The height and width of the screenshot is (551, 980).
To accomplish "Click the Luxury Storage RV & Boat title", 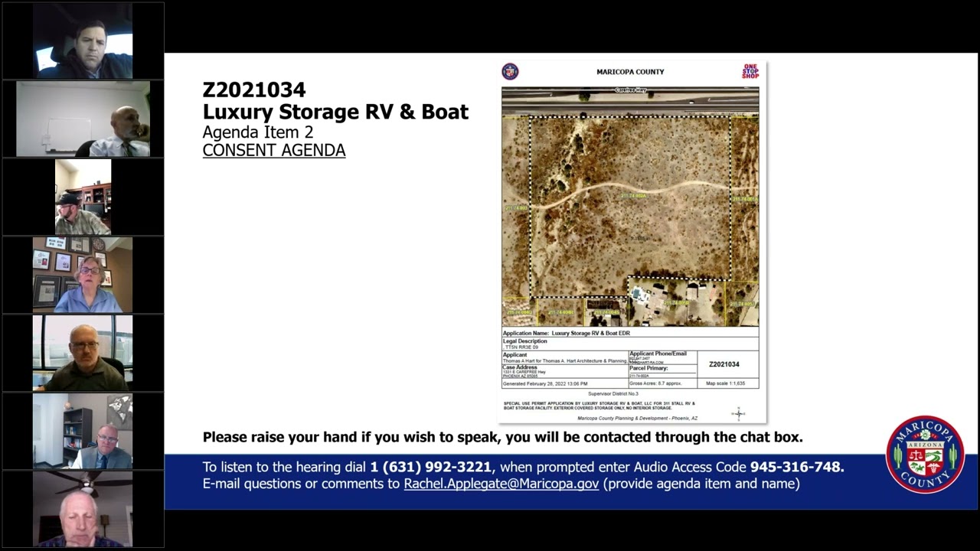I will click(335, 112).
